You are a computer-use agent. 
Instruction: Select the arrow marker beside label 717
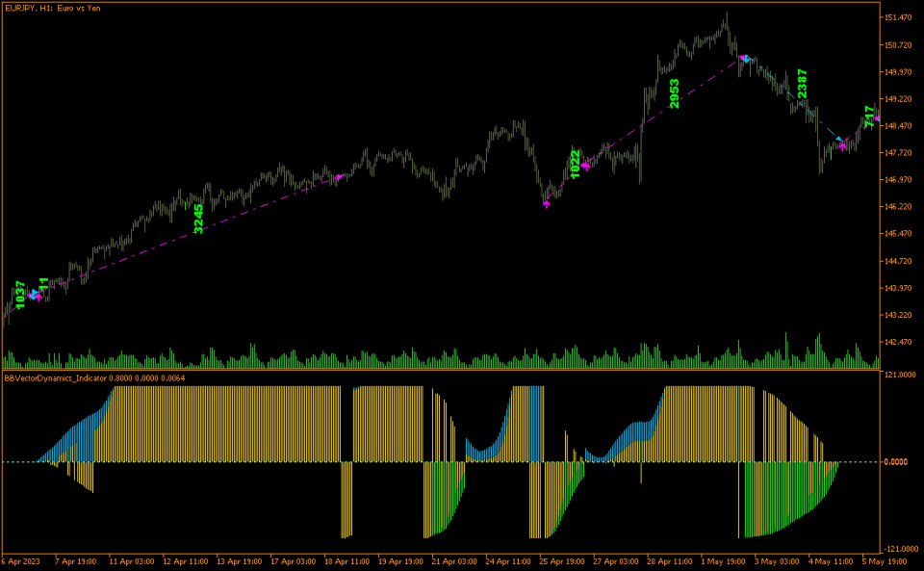878,118
